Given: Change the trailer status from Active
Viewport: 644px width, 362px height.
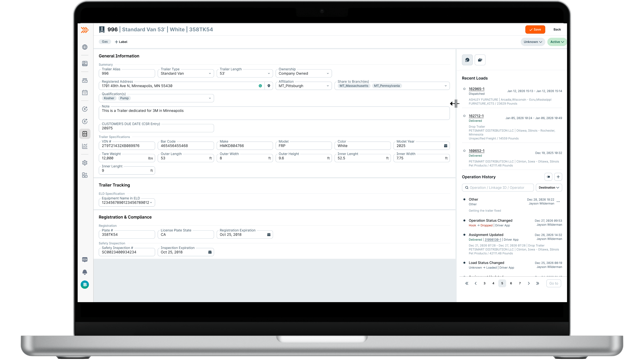Looking at the screenshot, I should click(x=557, y=42).
